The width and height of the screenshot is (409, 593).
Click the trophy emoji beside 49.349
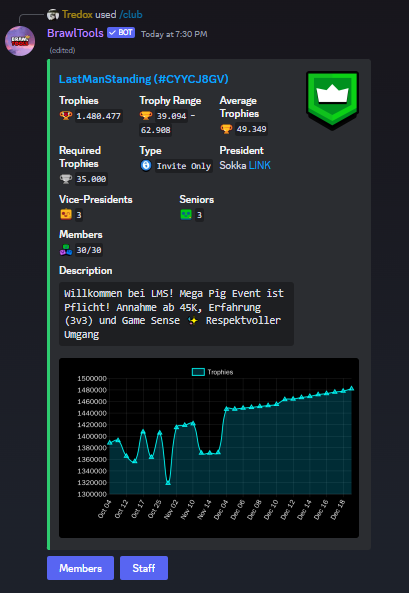[x=226, y=129]
